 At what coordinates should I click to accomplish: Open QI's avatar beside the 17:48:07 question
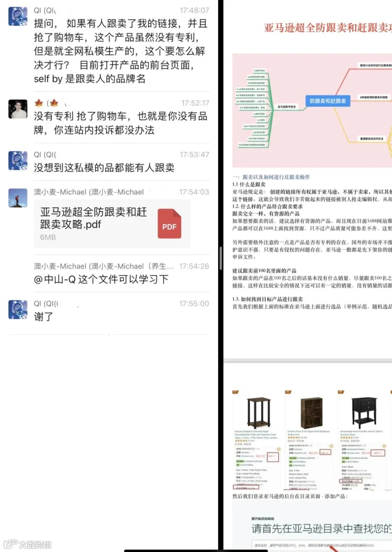coord(18,16)
